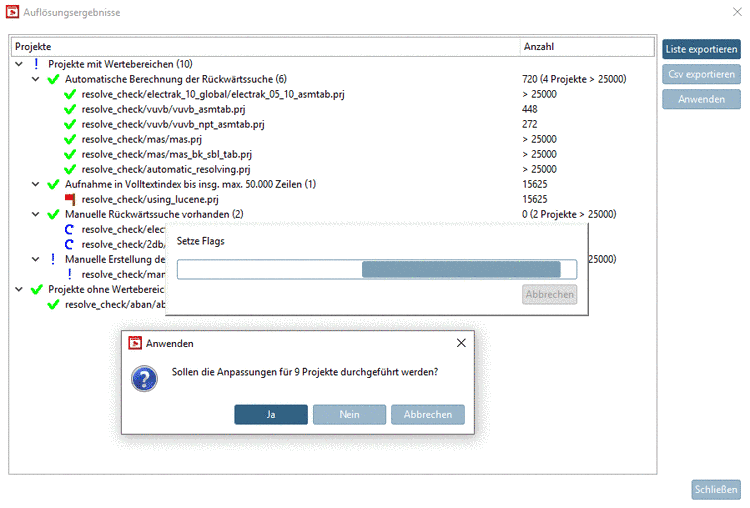
Task: Collapse 'Aufnahme in Volltextindex' group
Action: [x=35, y=184]
